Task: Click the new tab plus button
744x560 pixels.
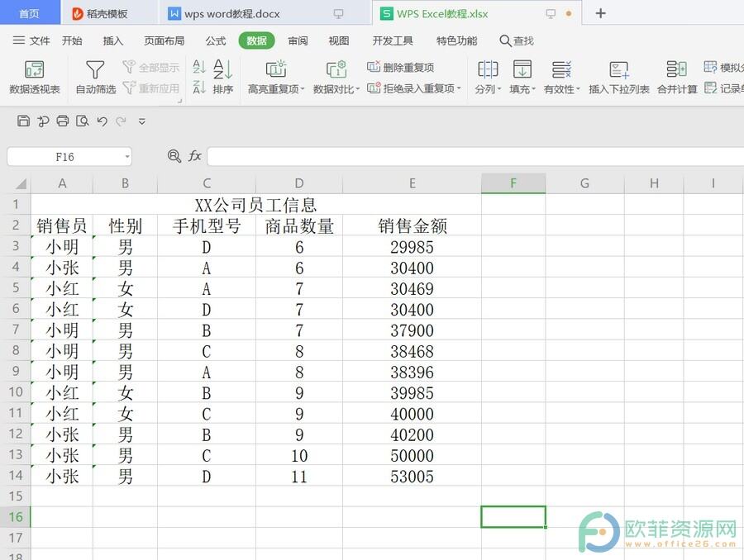Action: point(600,13)
